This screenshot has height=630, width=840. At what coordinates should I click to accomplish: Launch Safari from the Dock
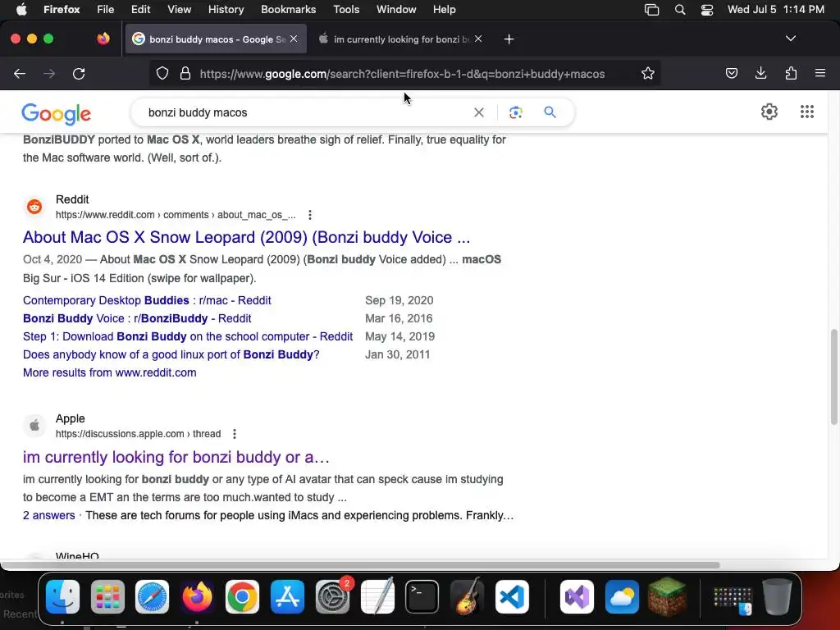click(x=152, y=597)
